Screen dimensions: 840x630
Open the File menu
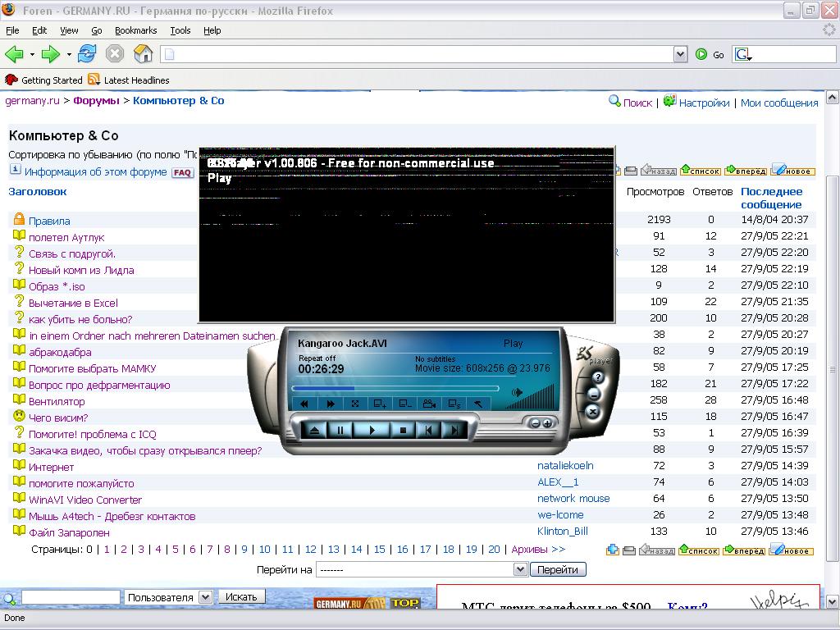(12, 30)
